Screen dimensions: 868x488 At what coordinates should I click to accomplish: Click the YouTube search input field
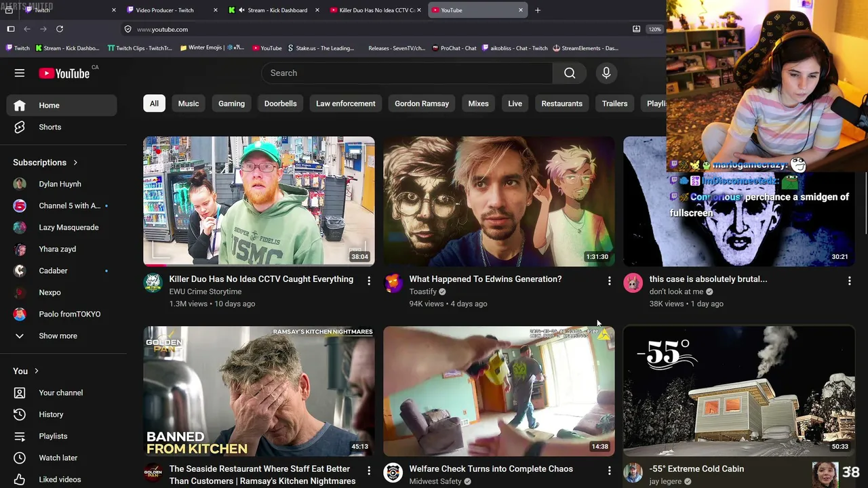407,73
